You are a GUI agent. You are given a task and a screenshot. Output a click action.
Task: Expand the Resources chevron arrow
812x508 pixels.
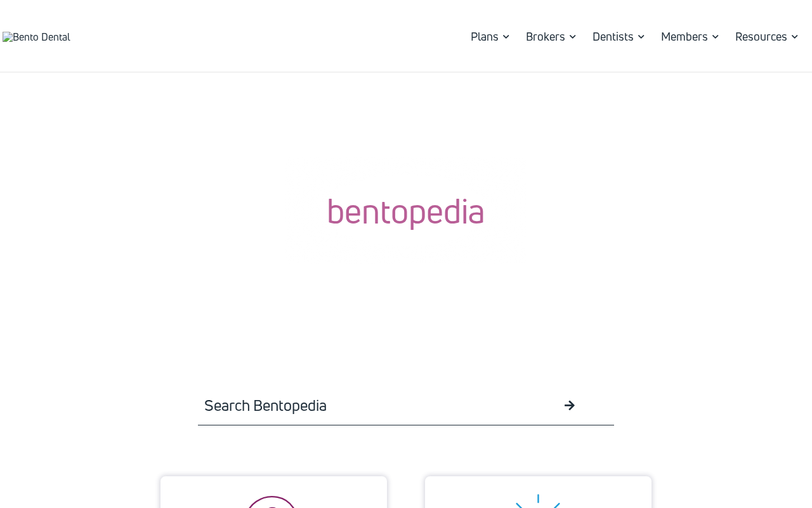794,37
